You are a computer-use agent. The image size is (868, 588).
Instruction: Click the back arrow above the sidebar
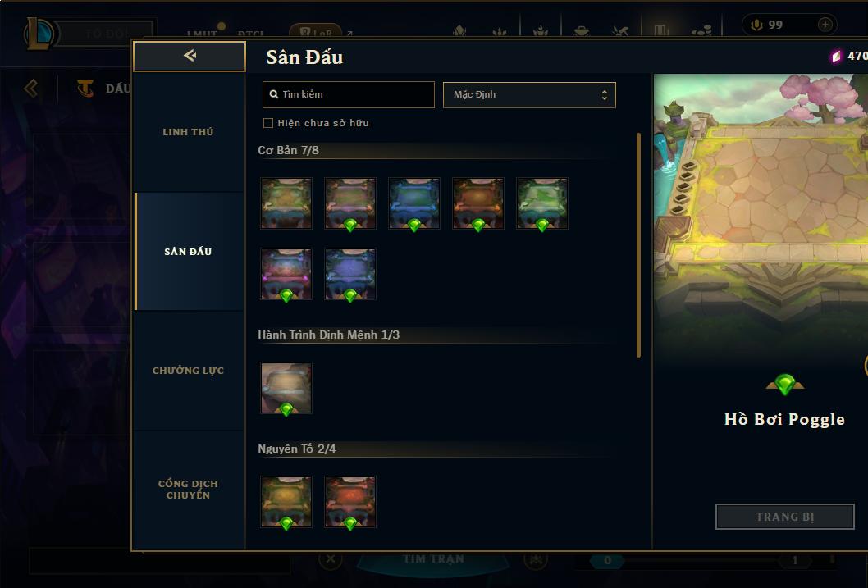click(x=190, y=56)
